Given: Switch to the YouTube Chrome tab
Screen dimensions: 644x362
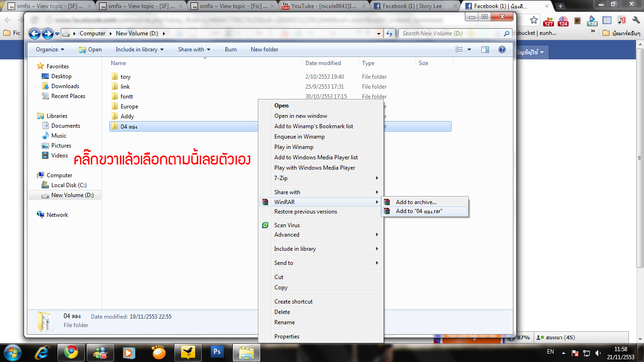Looking at the screenshot, I should 323,6.
